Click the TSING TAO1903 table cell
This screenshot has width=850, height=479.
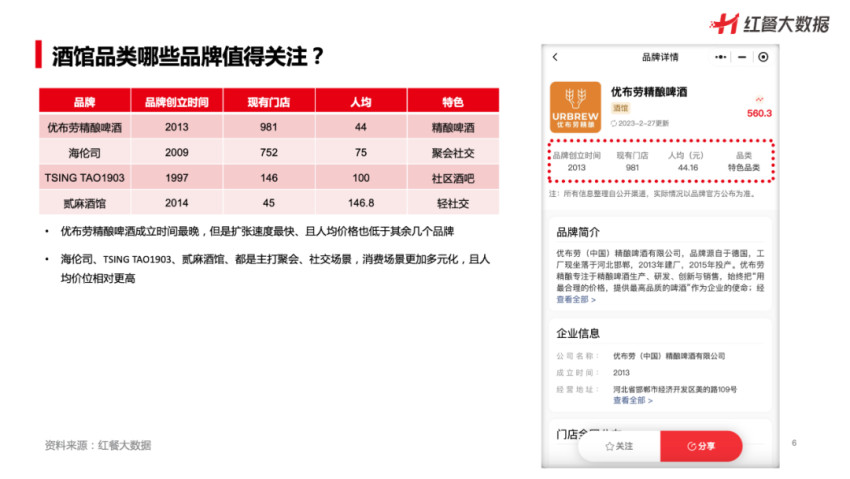(85, 178)
